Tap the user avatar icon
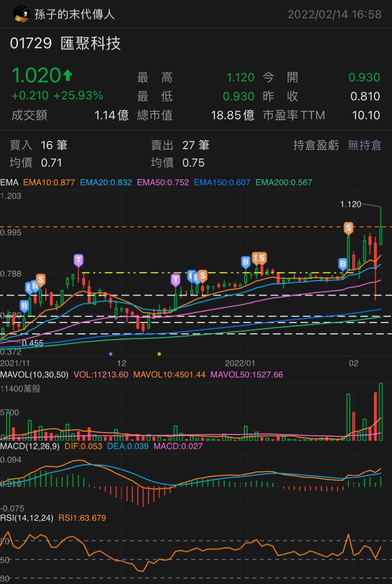 click(21, 15)
